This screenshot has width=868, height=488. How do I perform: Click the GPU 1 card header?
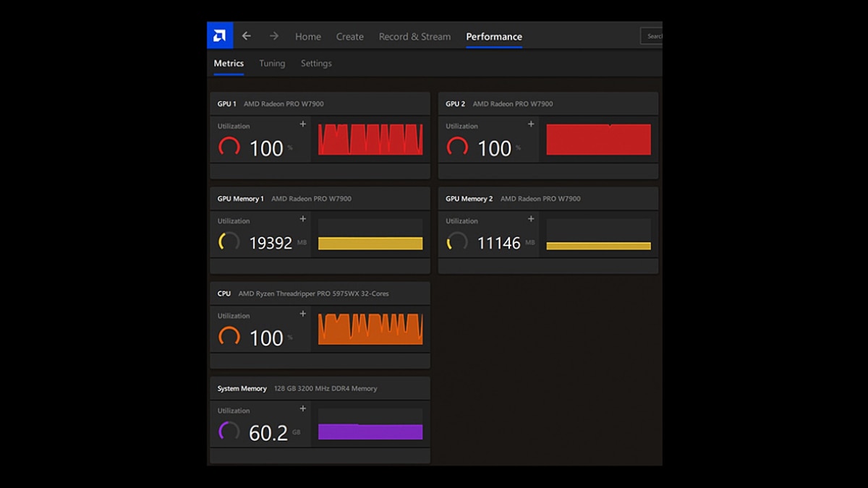[320, 103]
